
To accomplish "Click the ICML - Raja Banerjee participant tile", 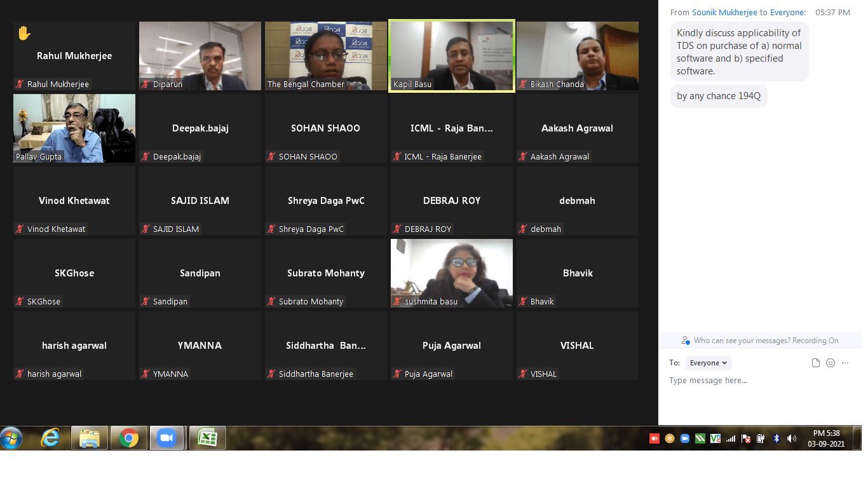I will coord(452,128).
